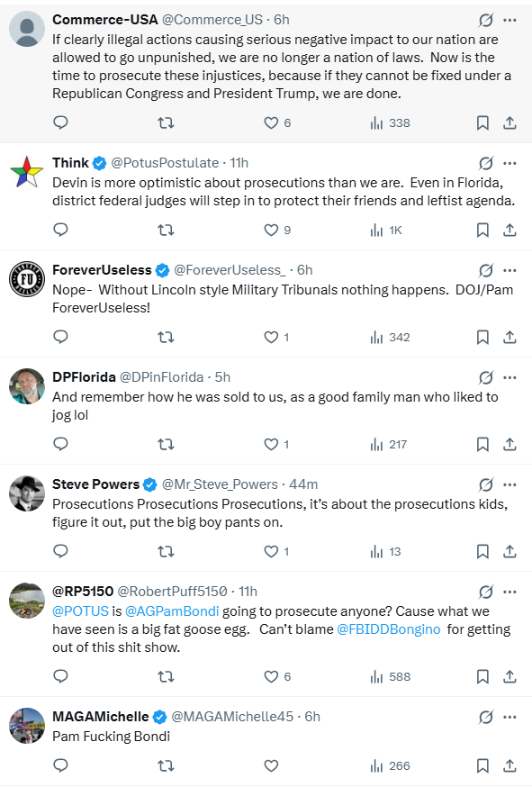View analytics showing 588 views
The image size is (532, 787).
click(390, 676)
